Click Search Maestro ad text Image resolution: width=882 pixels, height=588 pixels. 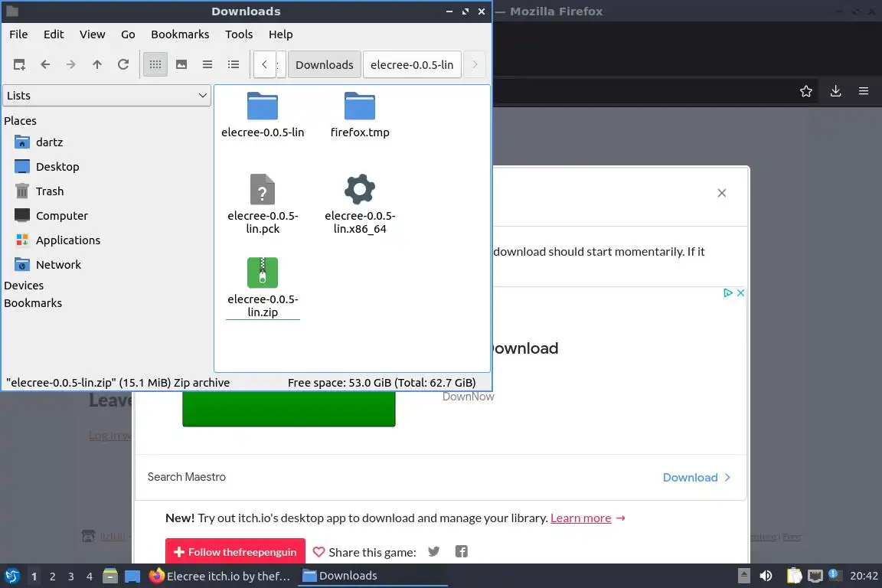click(187, 477)
